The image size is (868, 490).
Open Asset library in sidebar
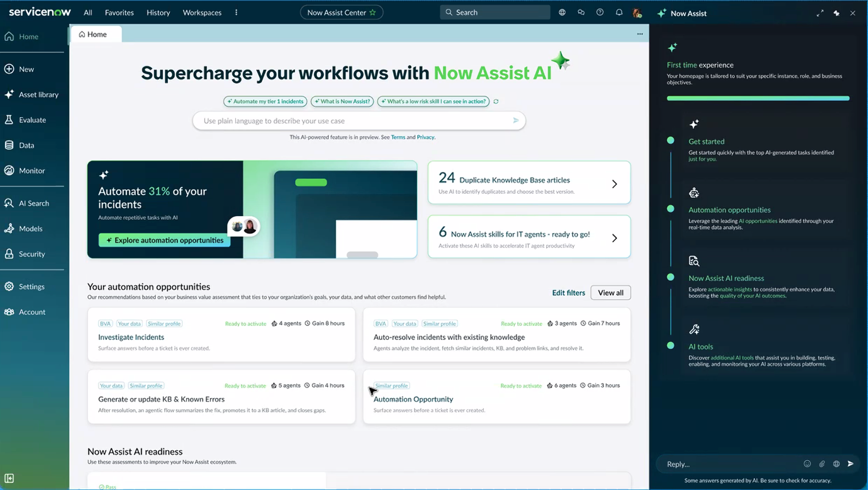(32, 94)
